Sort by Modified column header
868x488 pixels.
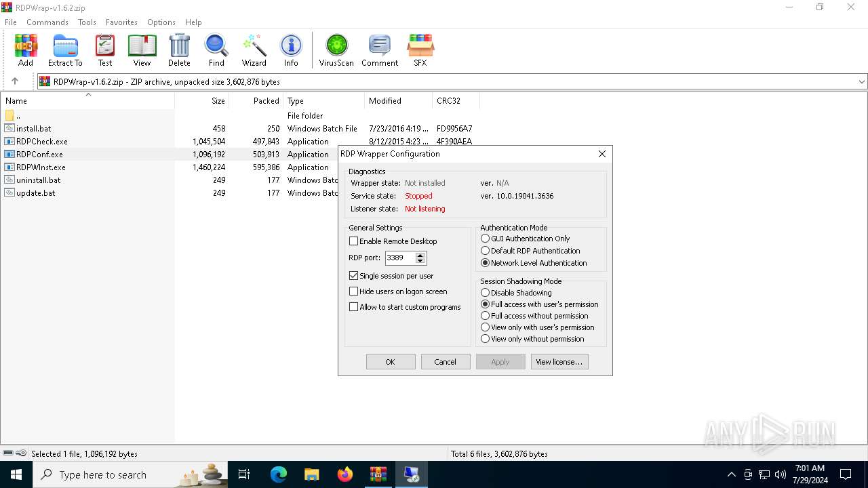pos(399,100)
